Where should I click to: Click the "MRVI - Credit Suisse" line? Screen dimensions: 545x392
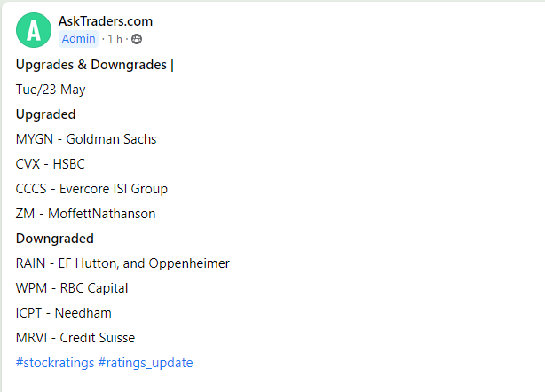pos(75,338)
